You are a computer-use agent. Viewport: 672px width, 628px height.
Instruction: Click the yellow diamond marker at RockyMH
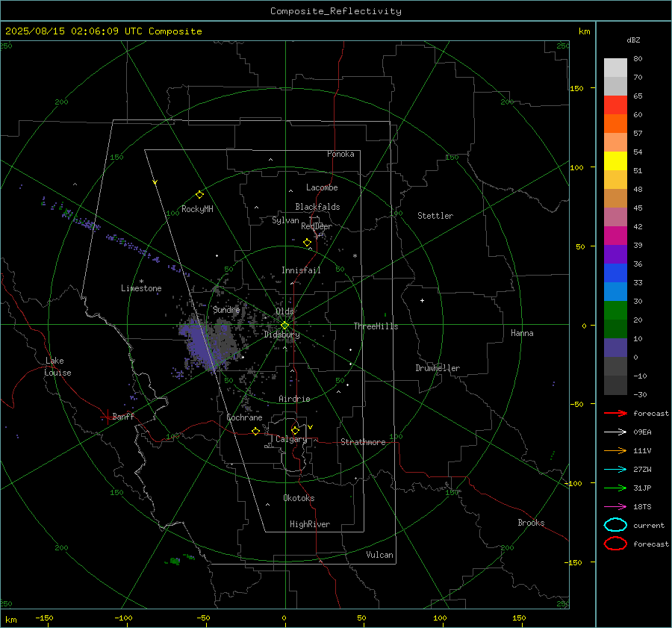click(x=199, y=195)
